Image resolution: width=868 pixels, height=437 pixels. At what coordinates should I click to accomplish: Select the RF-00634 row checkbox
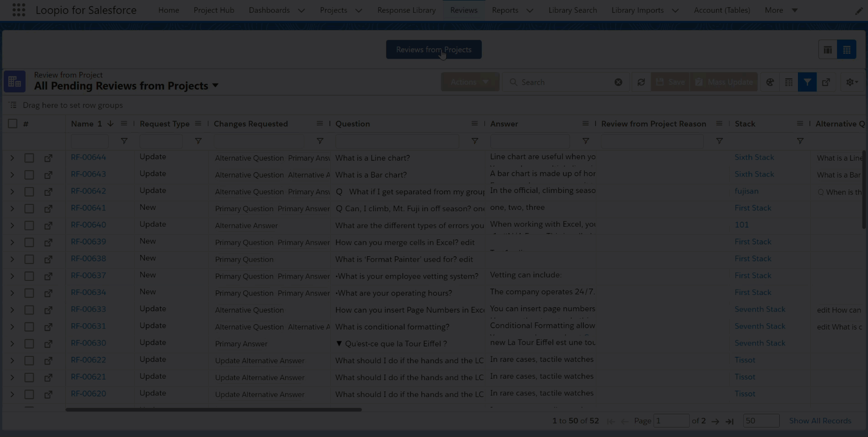tap(29, 293)
